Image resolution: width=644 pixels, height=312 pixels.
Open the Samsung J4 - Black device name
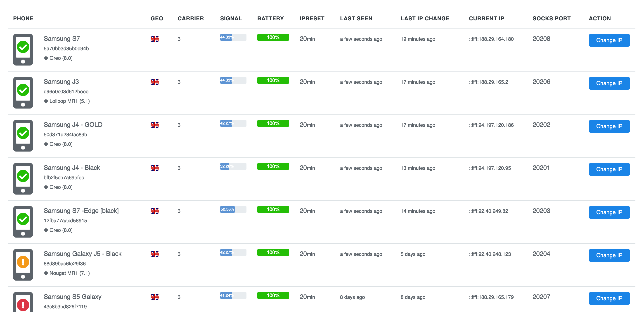tap(72, 168)
